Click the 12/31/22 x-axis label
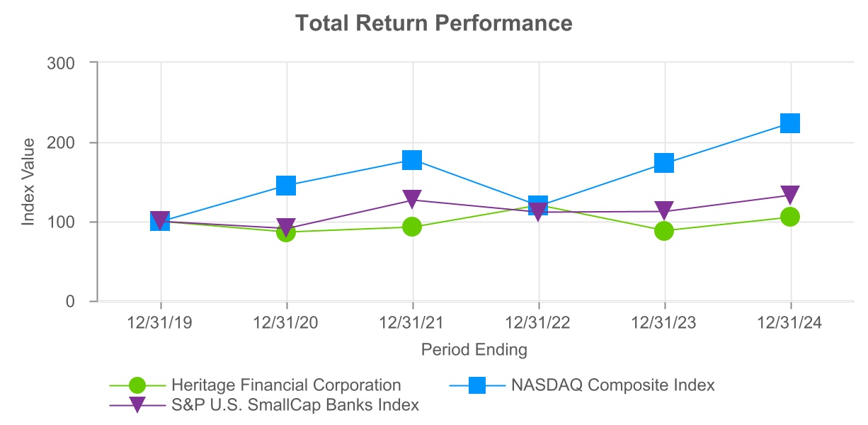This screenshot has height=425, width=868. point(538,324)
